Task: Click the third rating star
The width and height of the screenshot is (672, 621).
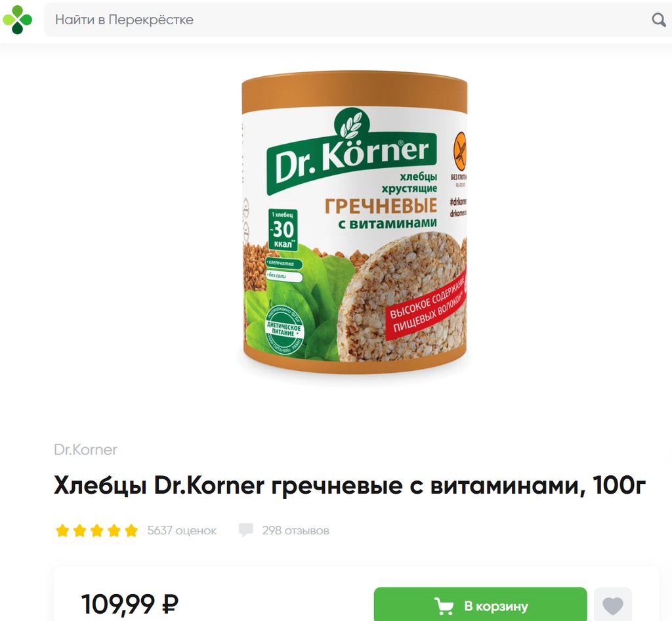Action: tap(97, 530)
